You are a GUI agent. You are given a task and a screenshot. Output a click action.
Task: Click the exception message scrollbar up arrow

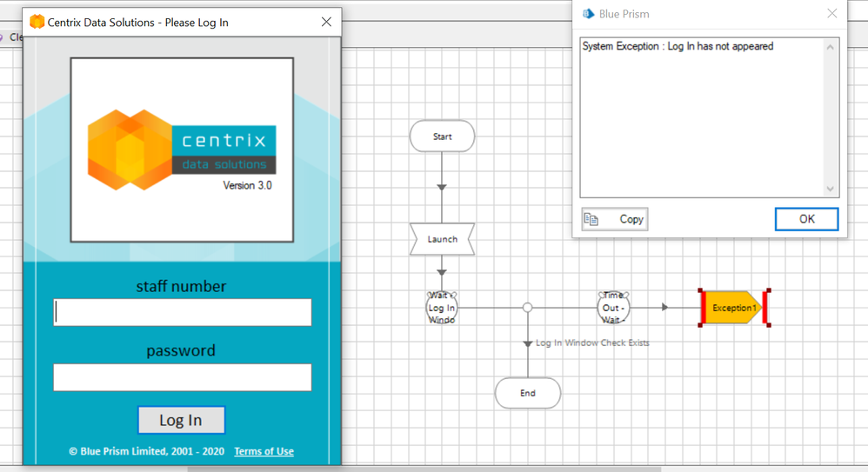[x=830, y=48]
